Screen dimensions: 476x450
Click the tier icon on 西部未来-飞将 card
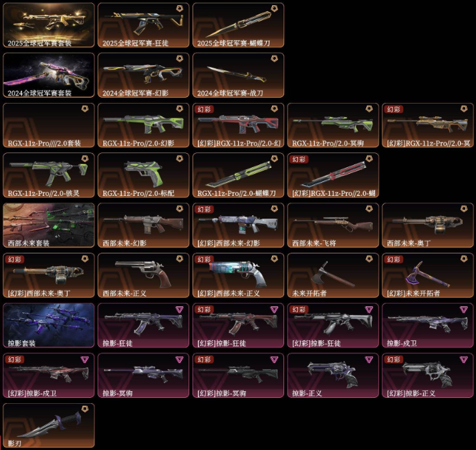pyautogui.click(x=369, y=209)
